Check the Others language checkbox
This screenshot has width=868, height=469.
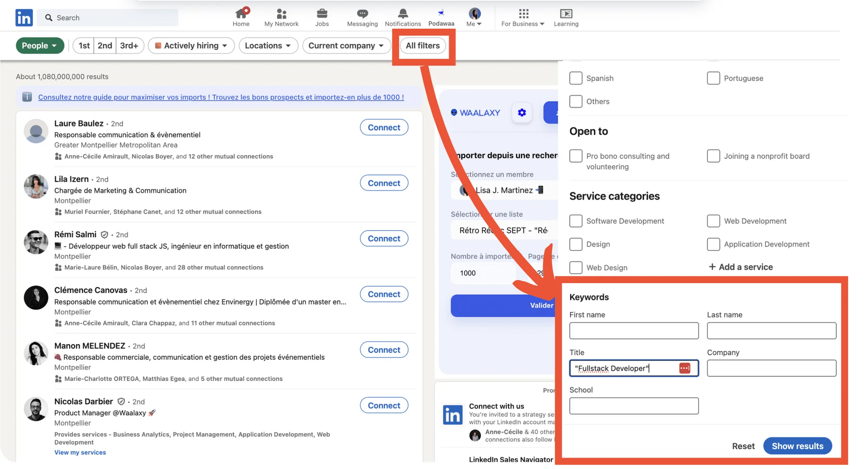pos(575,101)
